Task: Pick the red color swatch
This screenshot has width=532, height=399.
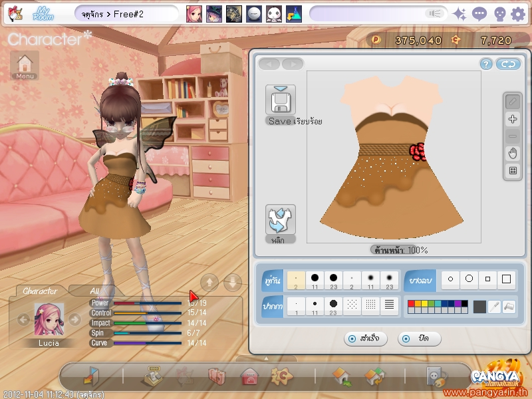Action: pyautogui.click(x=411, y=303)
